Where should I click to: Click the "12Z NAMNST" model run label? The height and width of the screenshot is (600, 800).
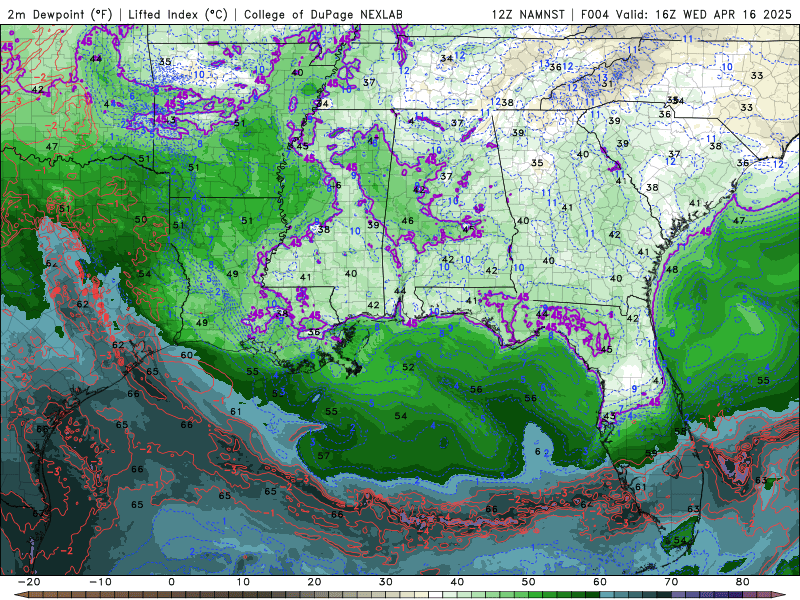(x=531, y=14)
